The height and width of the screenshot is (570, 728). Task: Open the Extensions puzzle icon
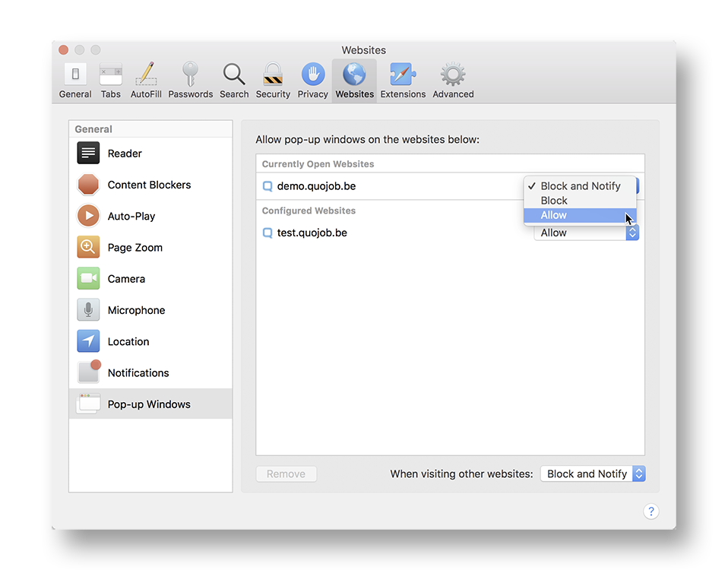pyautogui.click(x=403, y=74)
